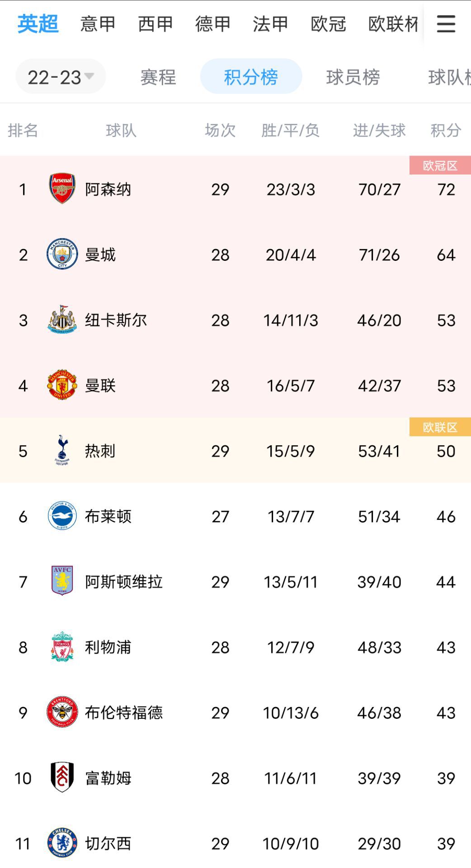Open the hamburger menu icon
The image size is (471, 868).
pyautogui.click(x=446, y=24)
